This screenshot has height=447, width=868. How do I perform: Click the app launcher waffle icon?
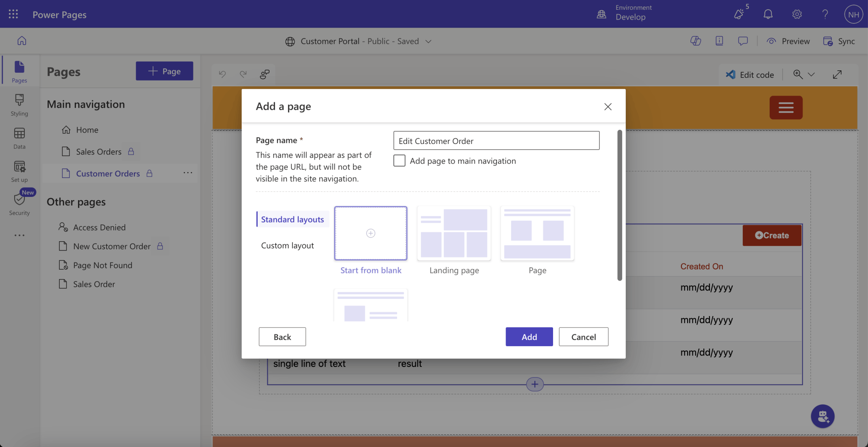click(13, 14)
